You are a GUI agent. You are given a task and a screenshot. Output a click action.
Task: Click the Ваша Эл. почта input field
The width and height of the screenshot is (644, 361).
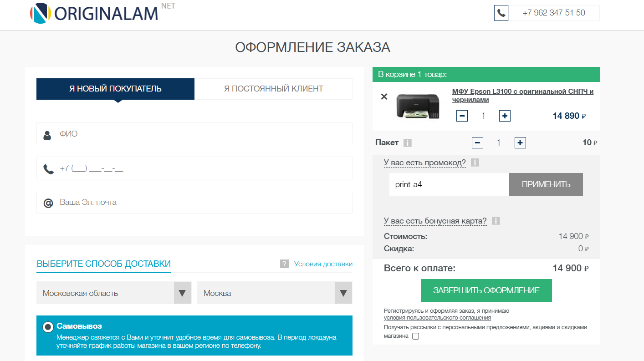pyautogui.click(x=194, y=202)
